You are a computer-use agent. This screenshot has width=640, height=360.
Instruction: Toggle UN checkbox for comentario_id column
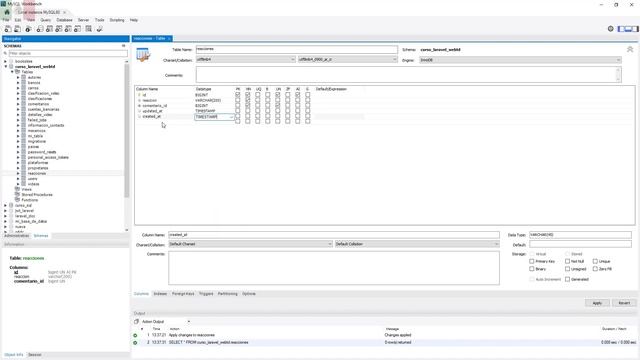tap(278, 105)
